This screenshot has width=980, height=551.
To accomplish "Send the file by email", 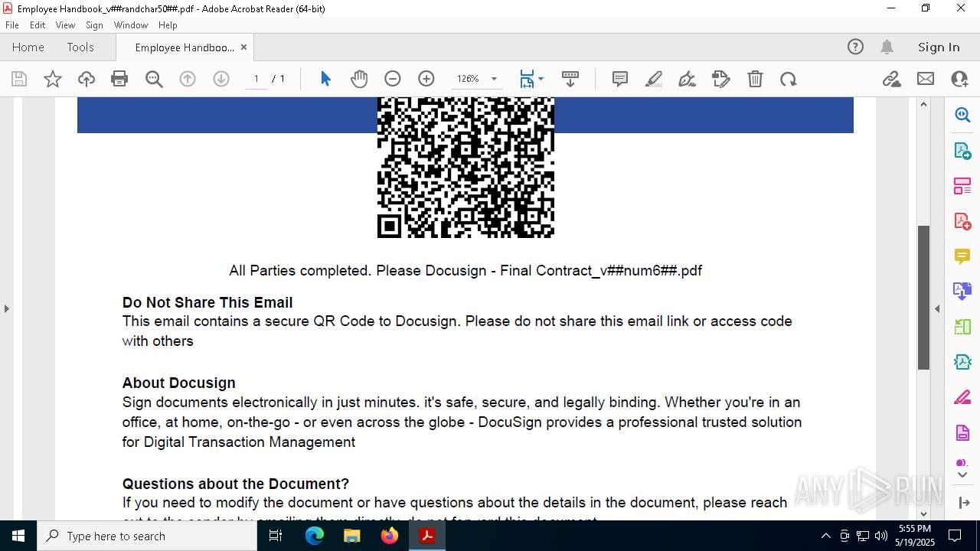I will (x=926, y=79).
